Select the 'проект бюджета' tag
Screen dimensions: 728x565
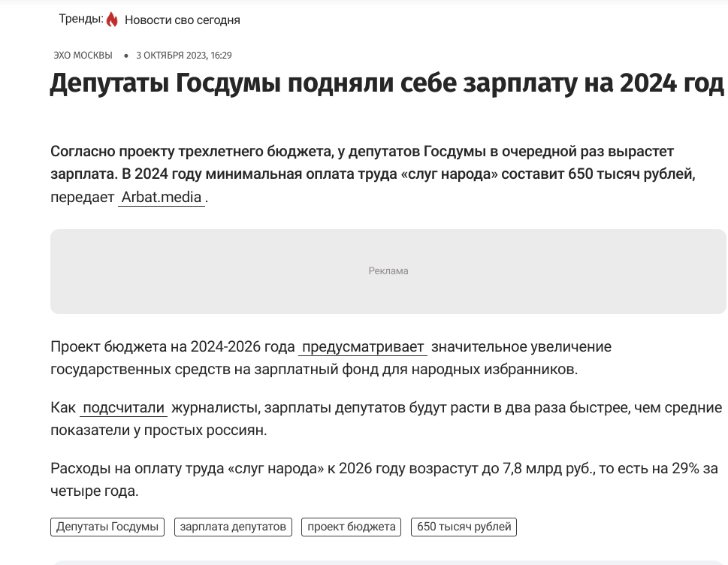(x=351, y=527)
